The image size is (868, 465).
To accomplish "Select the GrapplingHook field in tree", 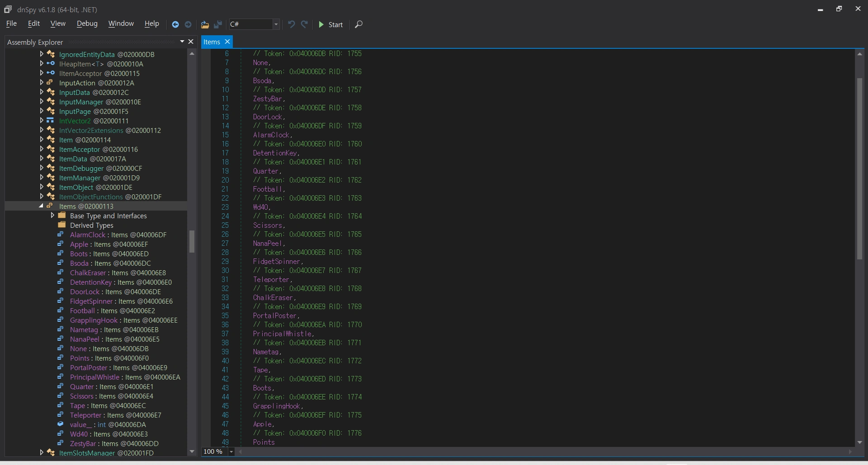I will click(94, 320).
